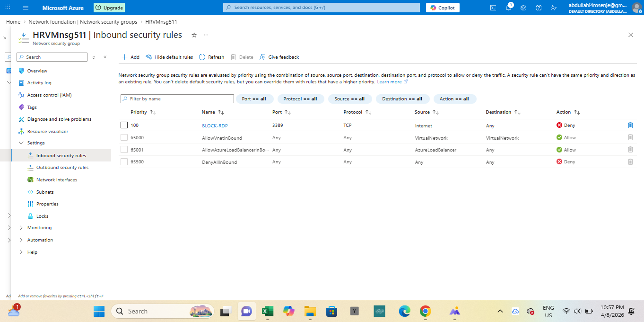Sort by Action column arrows
The width and height of the screenshot is (644, 322).
577,112
